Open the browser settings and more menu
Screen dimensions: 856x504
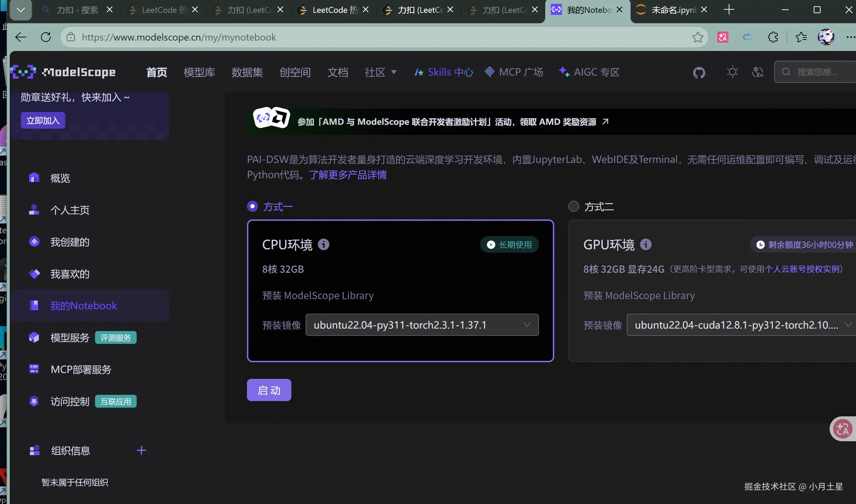[x=850, y=37]
